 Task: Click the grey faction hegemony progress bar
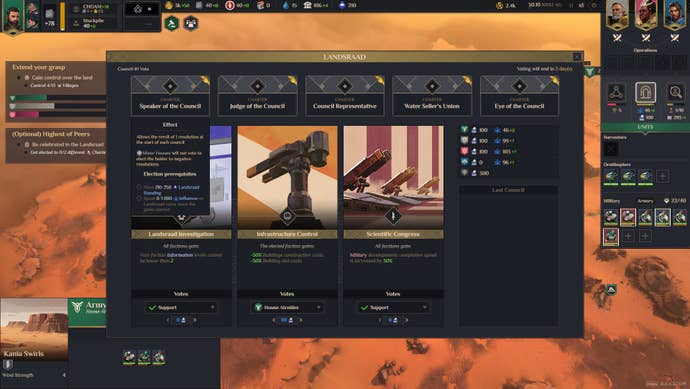coord(58,106)
